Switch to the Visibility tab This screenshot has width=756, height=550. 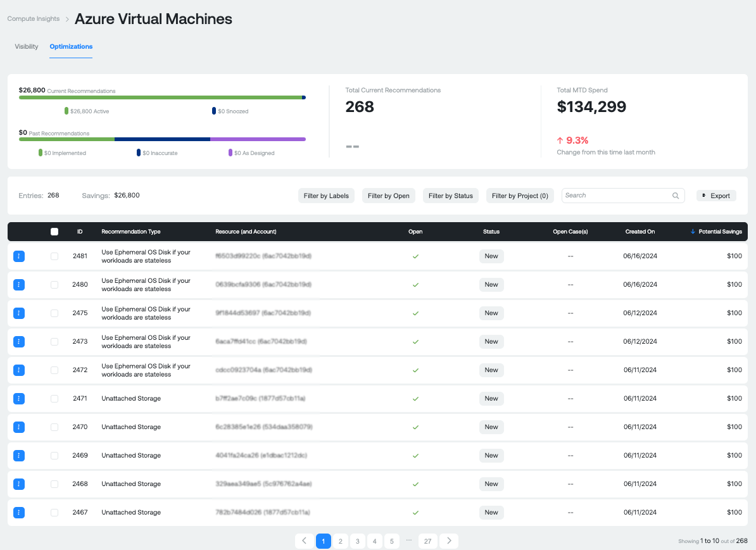coord(27,46)
